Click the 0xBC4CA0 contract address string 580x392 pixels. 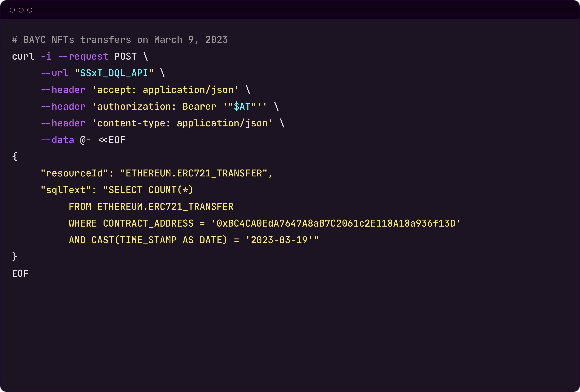[336, 223]
